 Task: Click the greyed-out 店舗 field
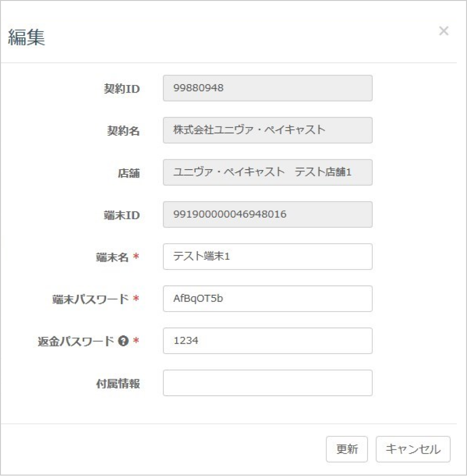point(268,172)
